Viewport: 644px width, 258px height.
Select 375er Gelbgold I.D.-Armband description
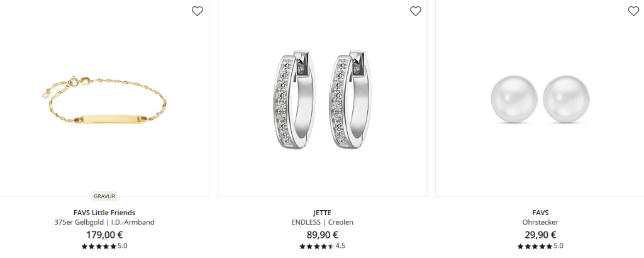104,222
